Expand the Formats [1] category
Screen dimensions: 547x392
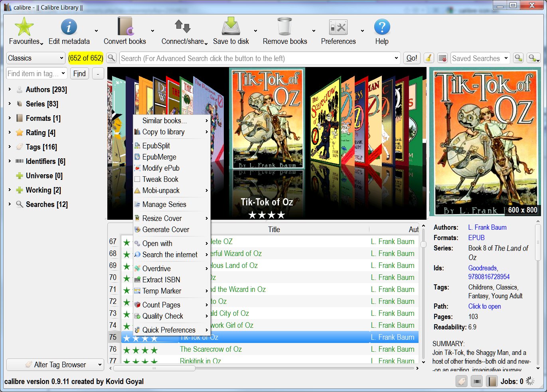[10, 118]
